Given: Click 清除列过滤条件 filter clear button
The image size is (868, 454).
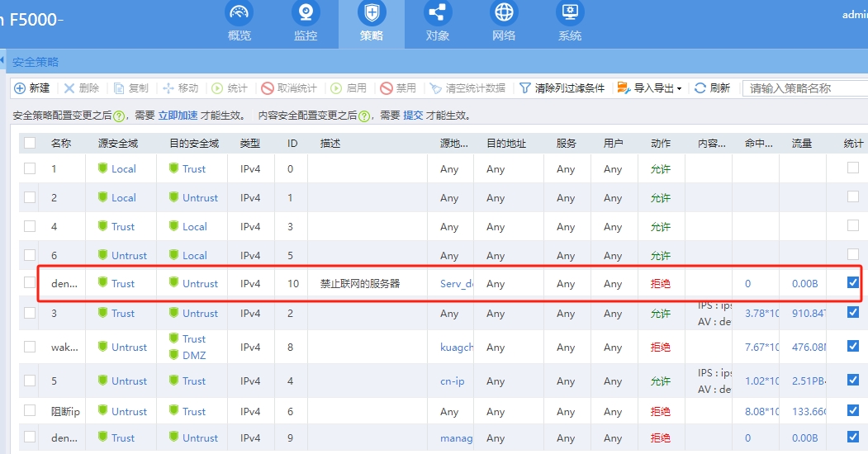Looking at the screenshot, I should click(562, 88).
